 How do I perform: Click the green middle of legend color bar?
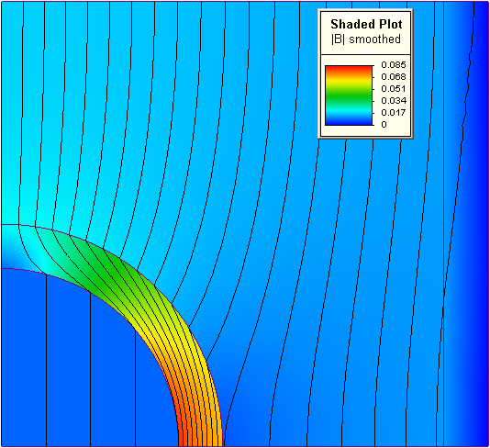[x=349, y=97]
